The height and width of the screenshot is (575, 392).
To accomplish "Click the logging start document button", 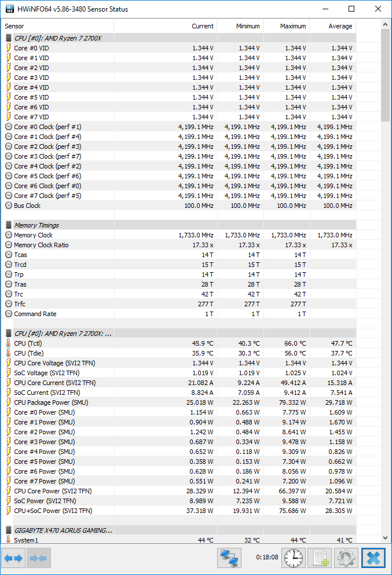I will (320, 558).
